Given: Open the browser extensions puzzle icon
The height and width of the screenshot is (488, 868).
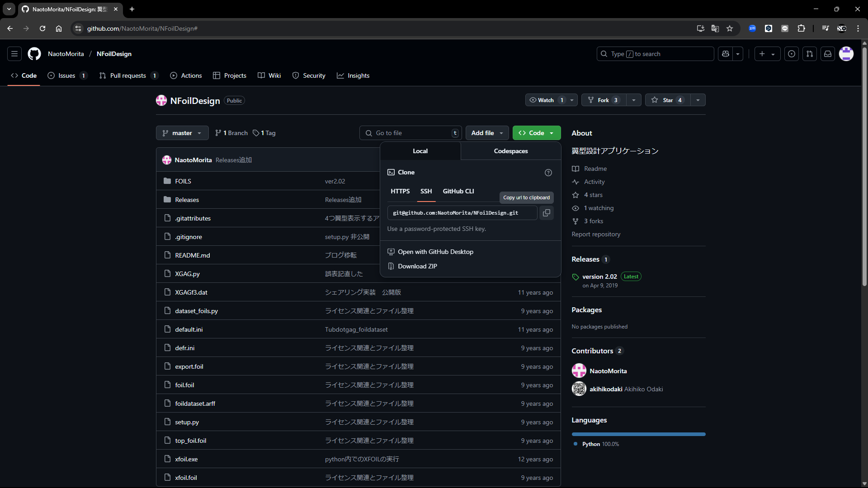Looking at the screenshot, I should point(801,28).
